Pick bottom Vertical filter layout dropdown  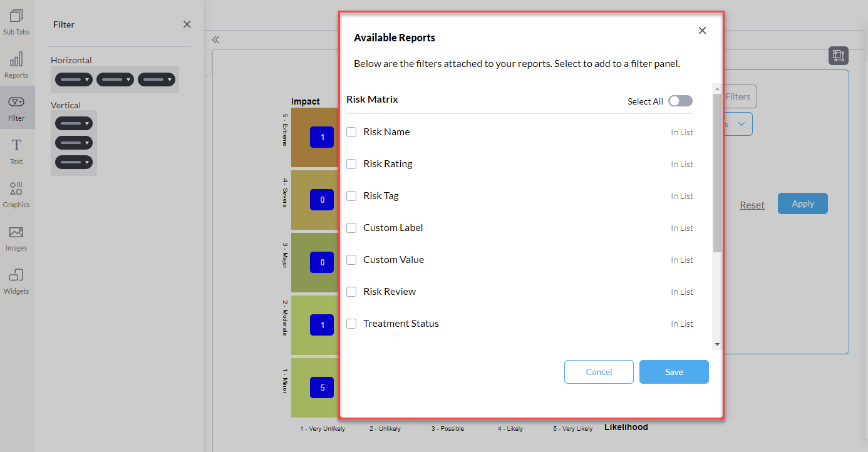coord(74,162)
